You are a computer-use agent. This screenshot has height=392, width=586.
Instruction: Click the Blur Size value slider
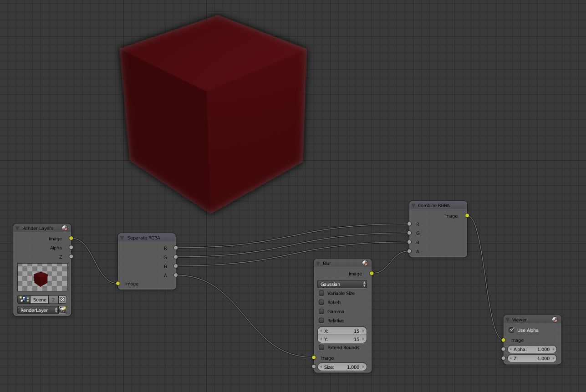pos(342,367)
